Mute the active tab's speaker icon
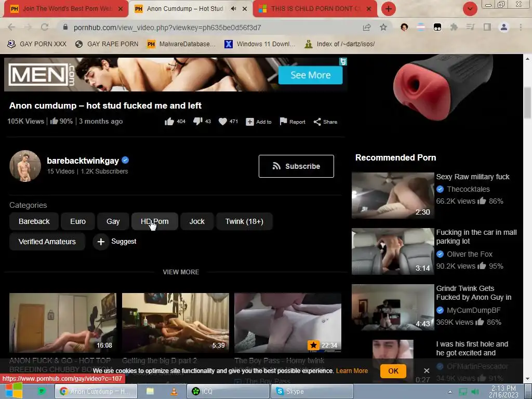Screen dimensions: 532x399 click(233, 9)
